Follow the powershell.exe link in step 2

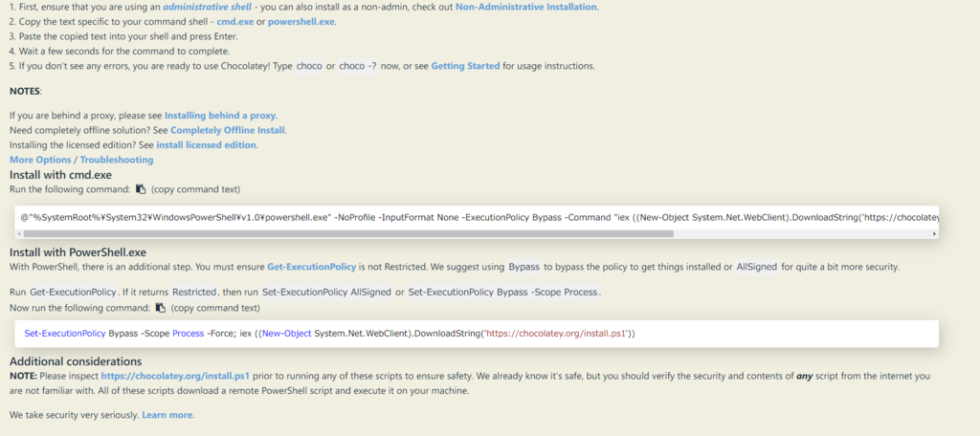(301, 22)
